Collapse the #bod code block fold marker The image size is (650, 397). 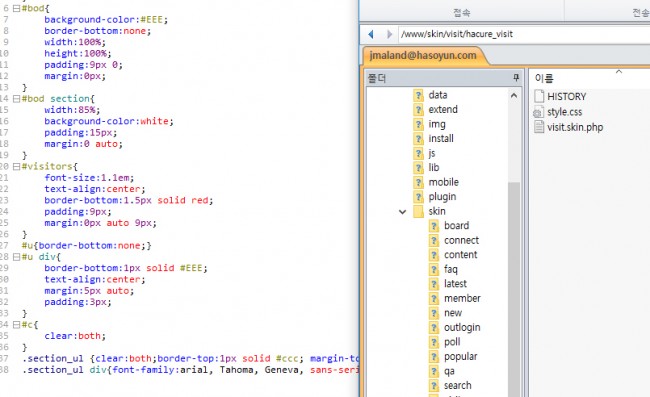click(x=16, y=8)
